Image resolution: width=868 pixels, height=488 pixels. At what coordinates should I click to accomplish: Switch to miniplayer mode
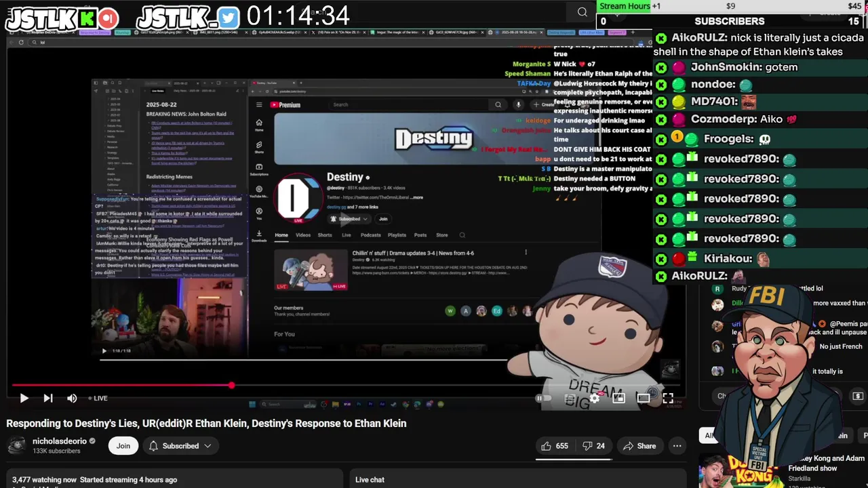click(x=618, y=399)
